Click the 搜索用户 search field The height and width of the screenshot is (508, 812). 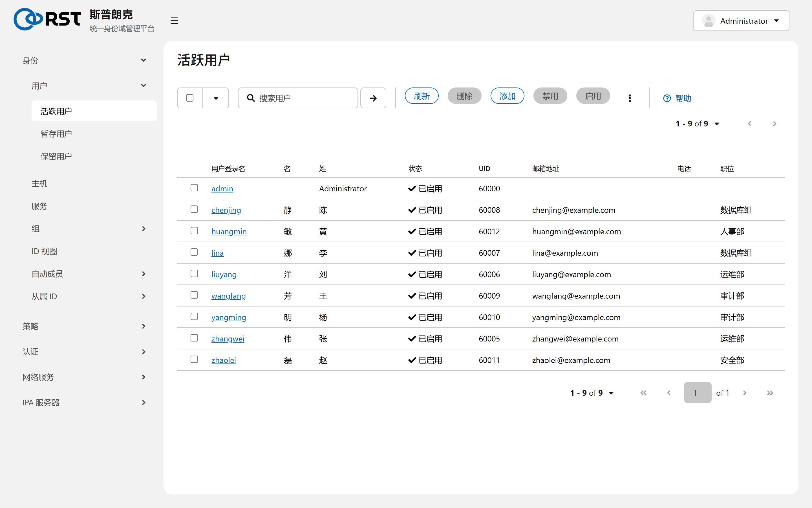pos(298,98)
